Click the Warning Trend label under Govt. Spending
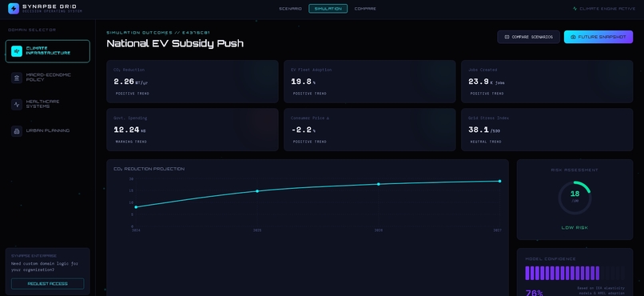 [131, 142]
